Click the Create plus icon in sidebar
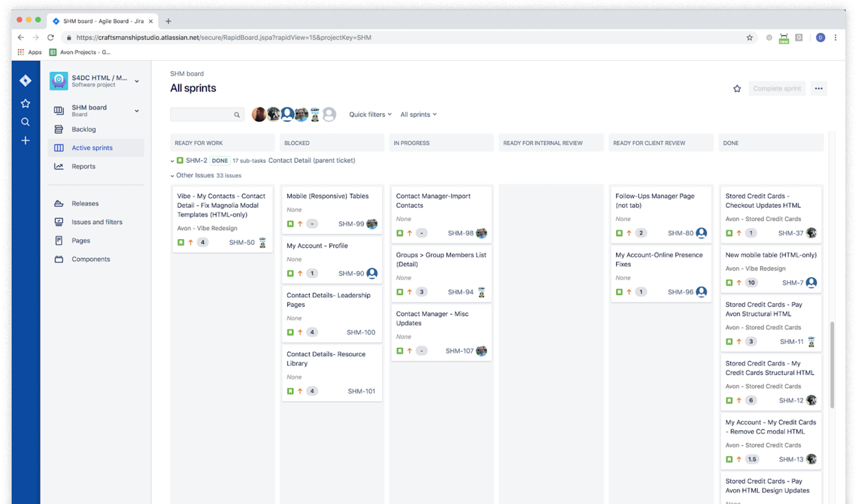858x504 pixels. (x=25, y=140)
